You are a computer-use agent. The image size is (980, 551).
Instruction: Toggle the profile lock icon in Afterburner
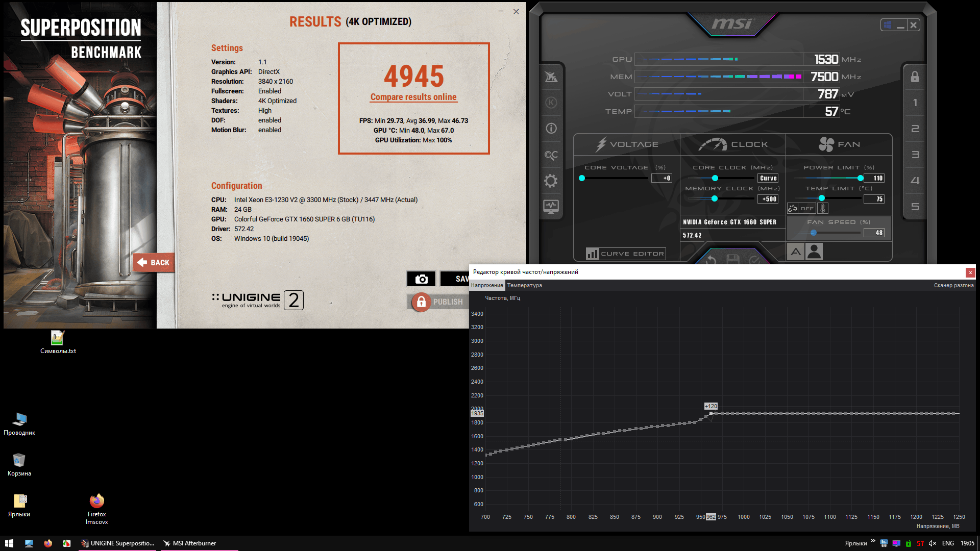point(915,77)
